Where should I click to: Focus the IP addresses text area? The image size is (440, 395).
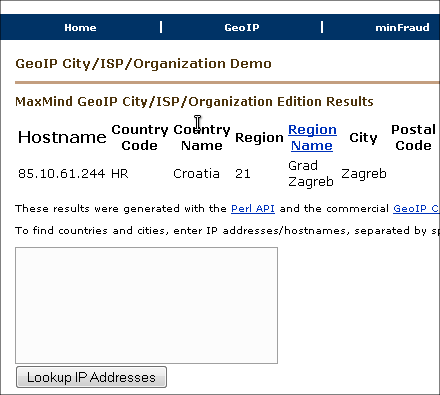[x=146, y=305]
